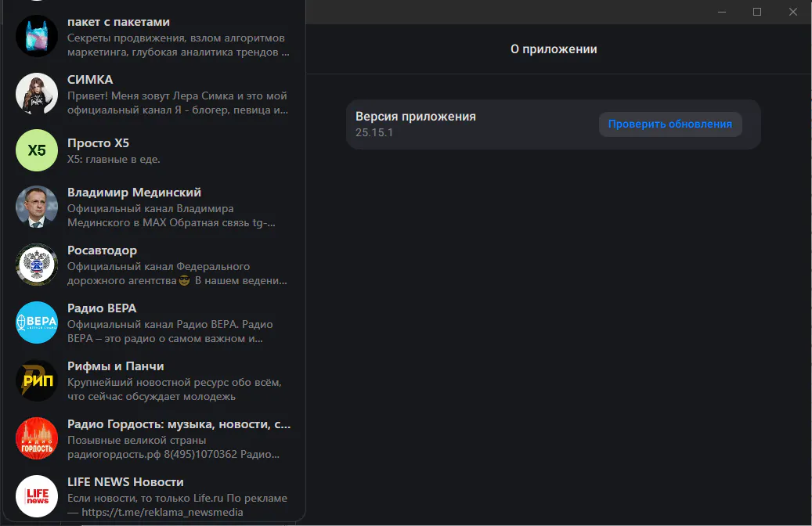Click the blue Радио ВЕРА logo

[x=37, y=322]
